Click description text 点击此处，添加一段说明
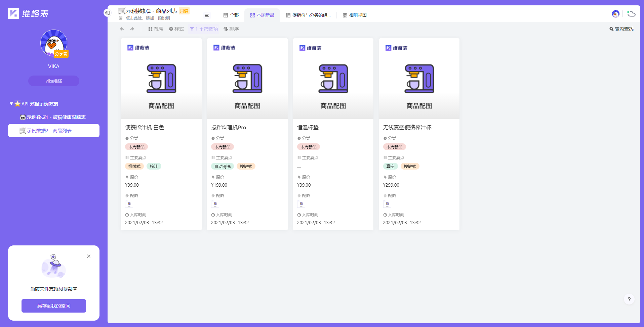 (x=148, y=18)
